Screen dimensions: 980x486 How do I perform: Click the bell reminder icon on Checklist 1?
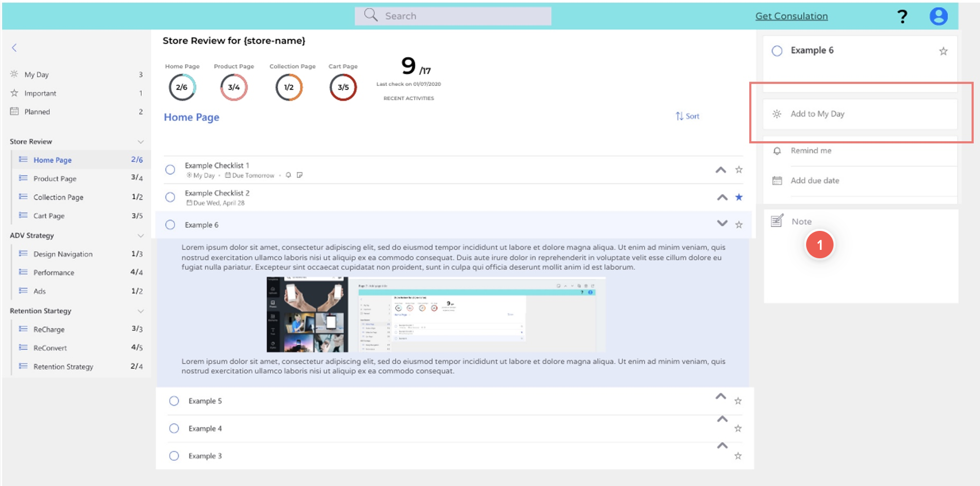coord(288,175)
